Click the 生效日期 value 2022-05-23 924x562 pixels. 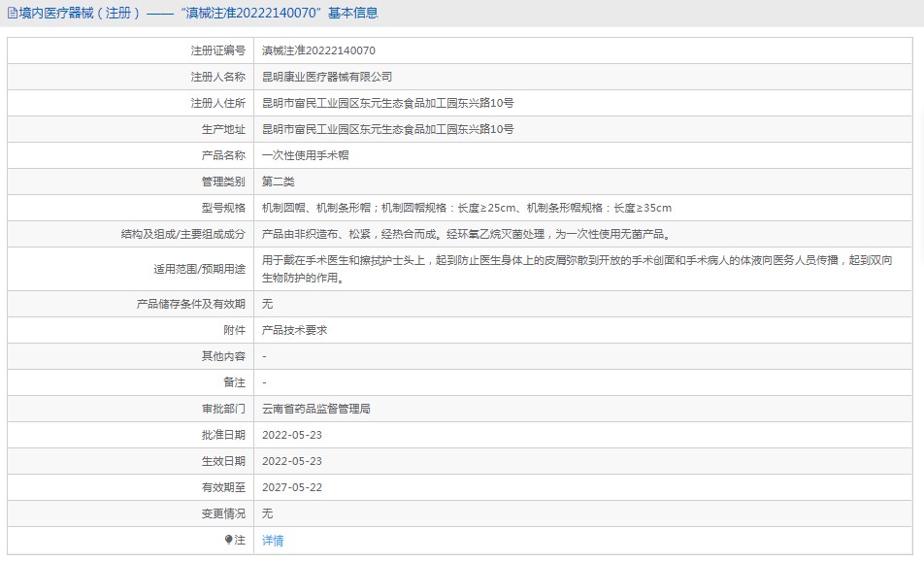coord(292,461)
